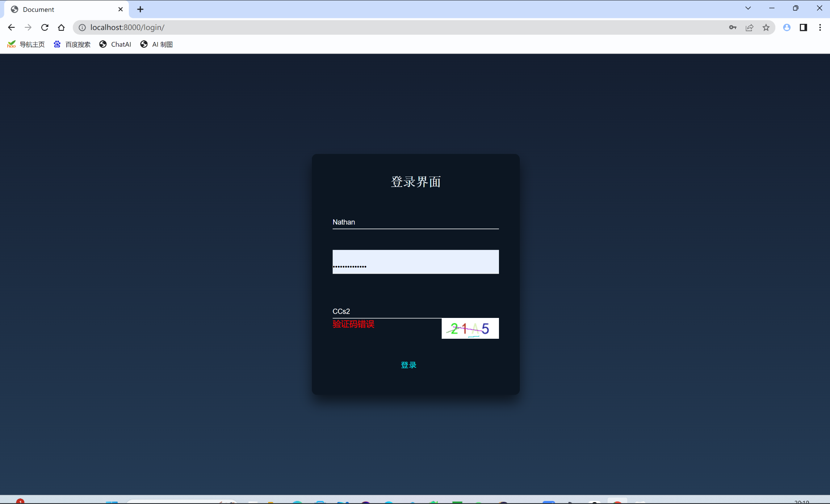Refresh the captcha image
Screen dimensions: 830x504
[x=470, y=328]
